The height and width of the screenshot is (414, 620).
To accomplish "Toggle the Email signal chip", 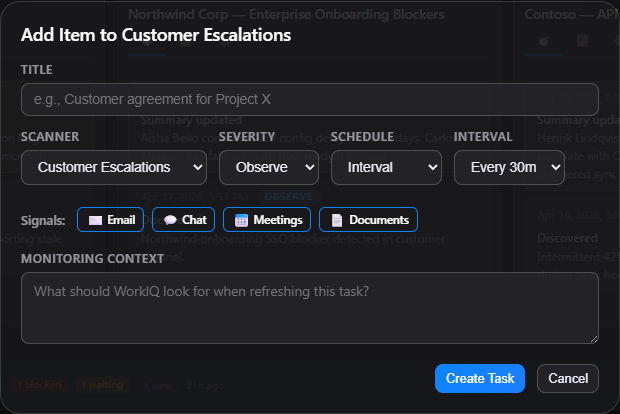I will [x=110, y=219].
